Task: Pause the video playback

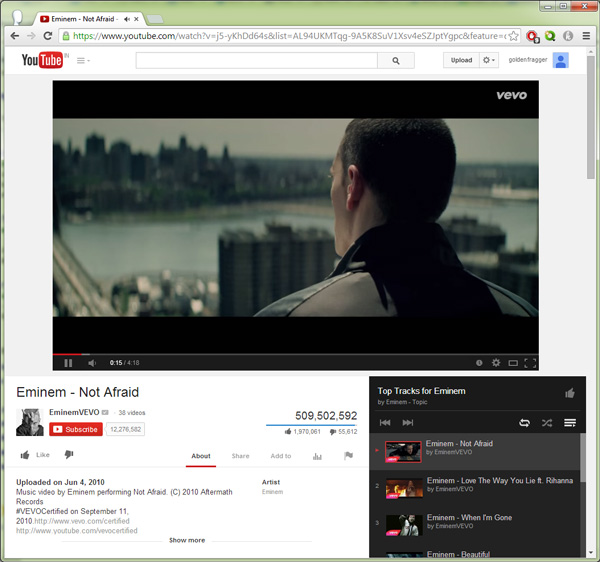Action: pyautogui.click(x=68, y=363)
